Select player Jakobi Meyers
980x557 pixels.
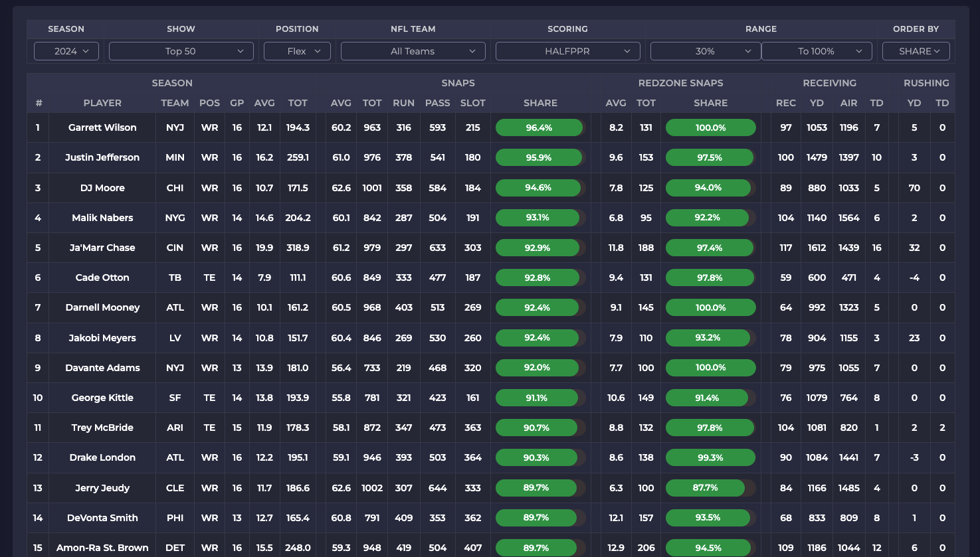(x=102, y=338)
